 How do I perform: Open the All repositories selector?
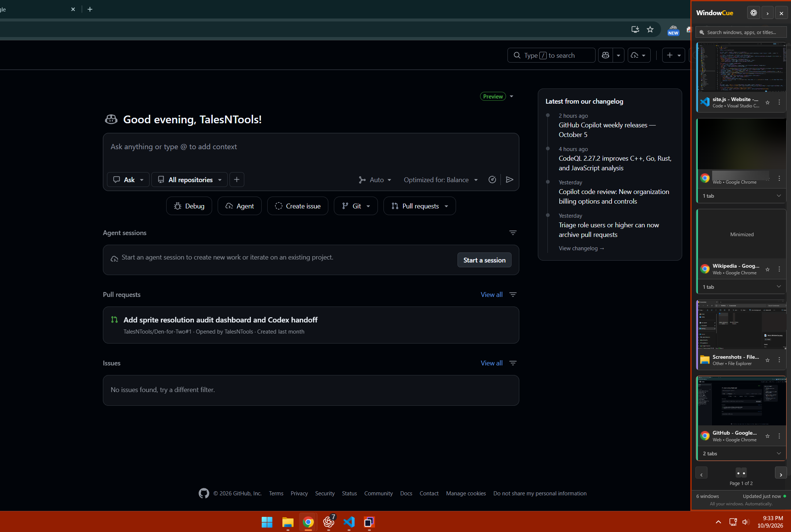(190, 180)
